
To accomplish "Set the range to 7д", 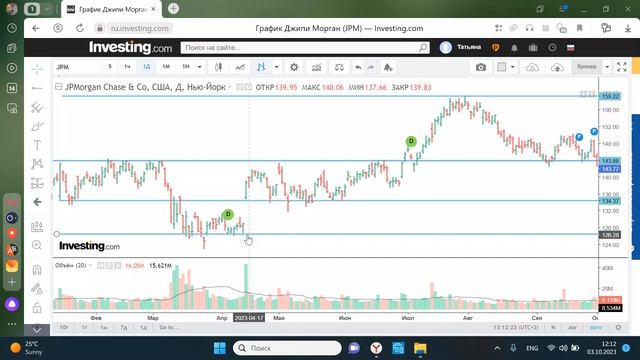I will tap(124, 327).
